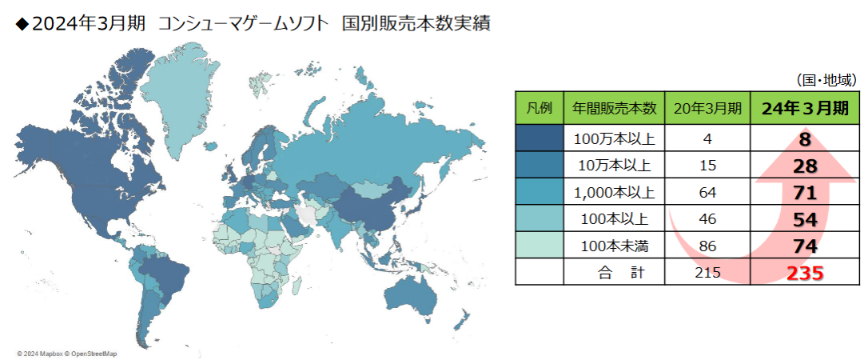
Task: Click bold value 74 in 24年3月期 column
Action: point(805,246)
